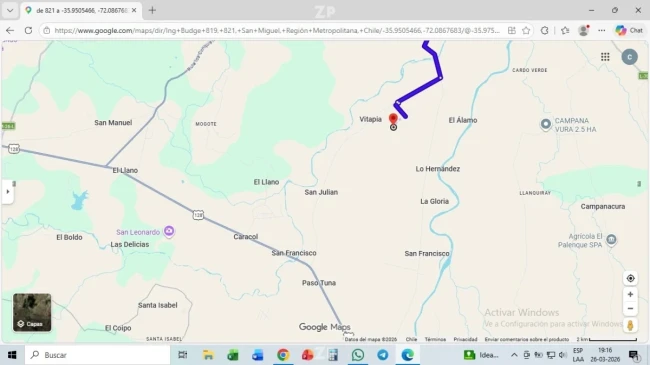This screenshot has width=650, height=365.
Task: Open the Capas layers thumbnail
Action: tap(32, 312)
